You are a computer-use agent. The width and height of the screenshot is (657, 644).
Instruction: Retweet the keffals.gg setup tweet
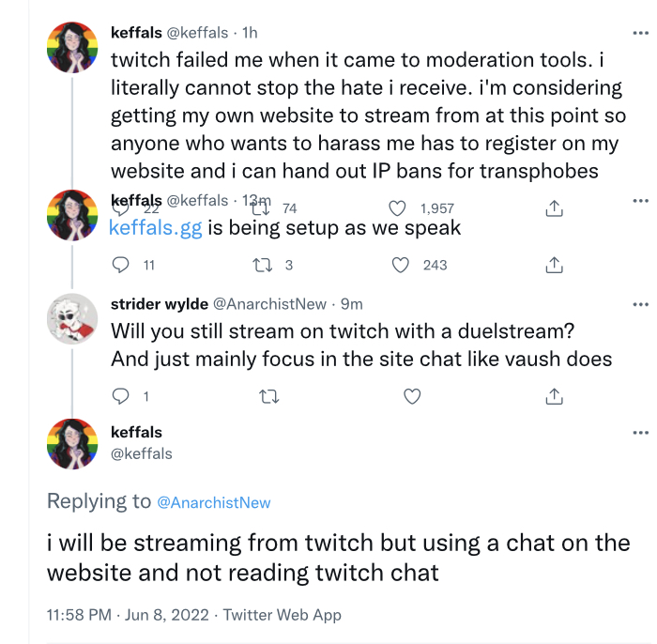[x=263, y=266]
